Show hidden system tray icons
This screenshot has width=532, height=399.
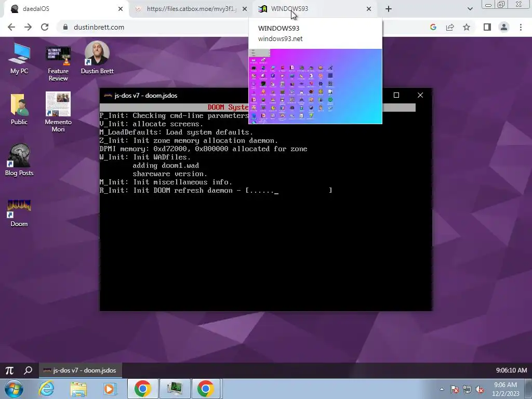[442, 389]
